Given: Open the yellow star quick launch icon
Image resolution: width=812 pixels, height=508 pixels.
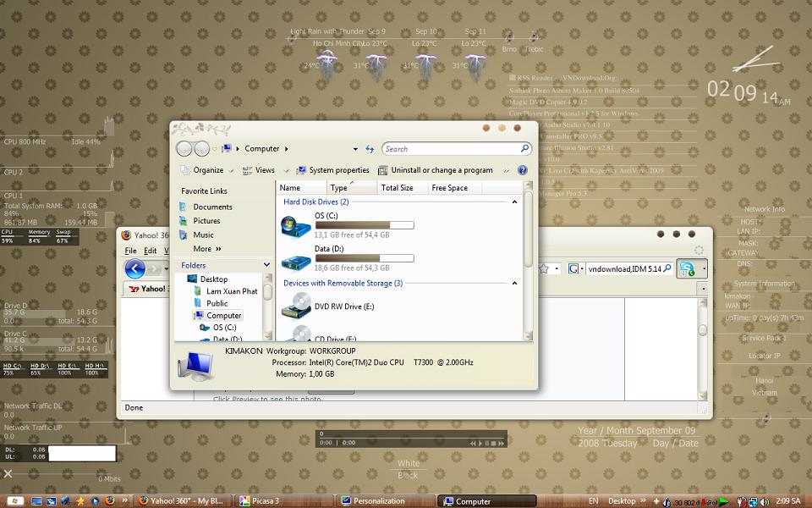Looking at the screenshot, I should (80, 501).
